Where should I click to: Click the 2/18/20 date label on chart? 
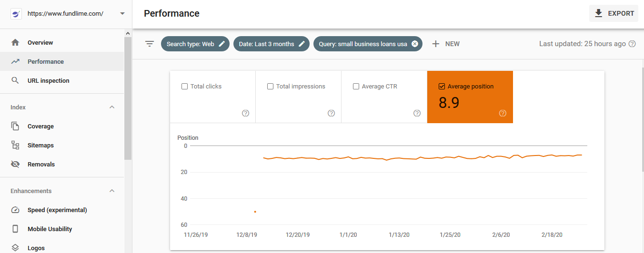point(552,235)
